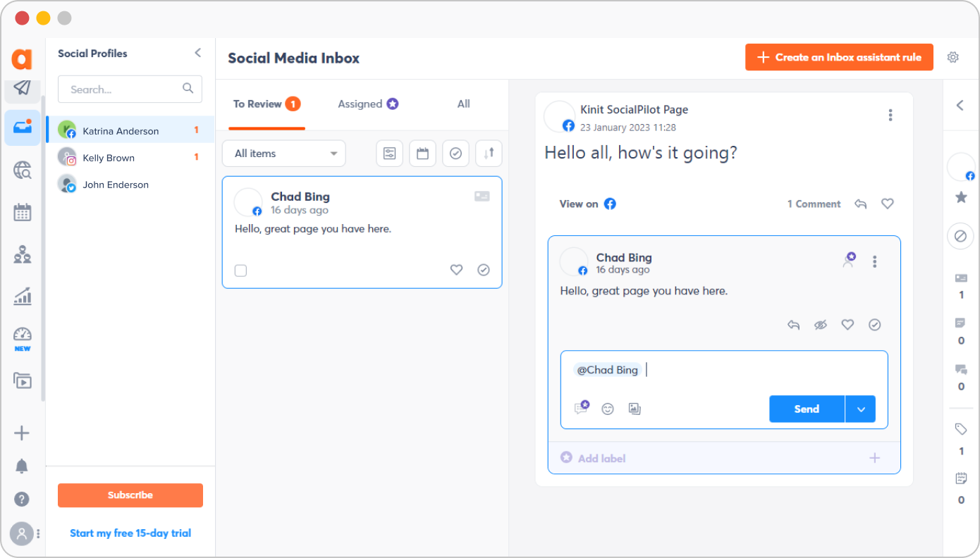Expand the All items dropdown
980x558 pixels.
[x=283, y=154]
